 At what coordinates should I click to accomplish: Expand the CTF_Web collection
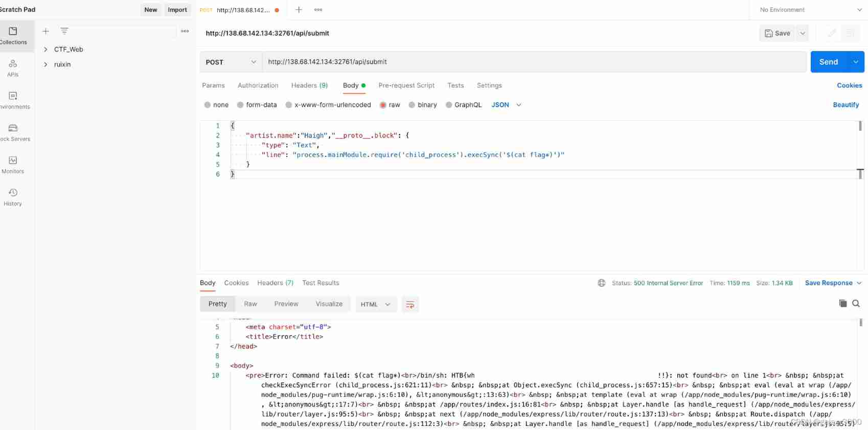pyautogui.click(x=45, y=50)
